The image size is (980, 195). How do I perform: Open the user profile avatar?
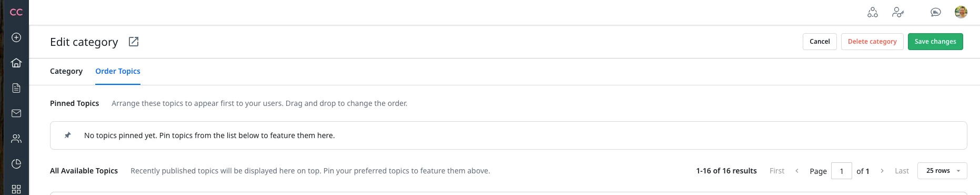(x=961, y=12)
